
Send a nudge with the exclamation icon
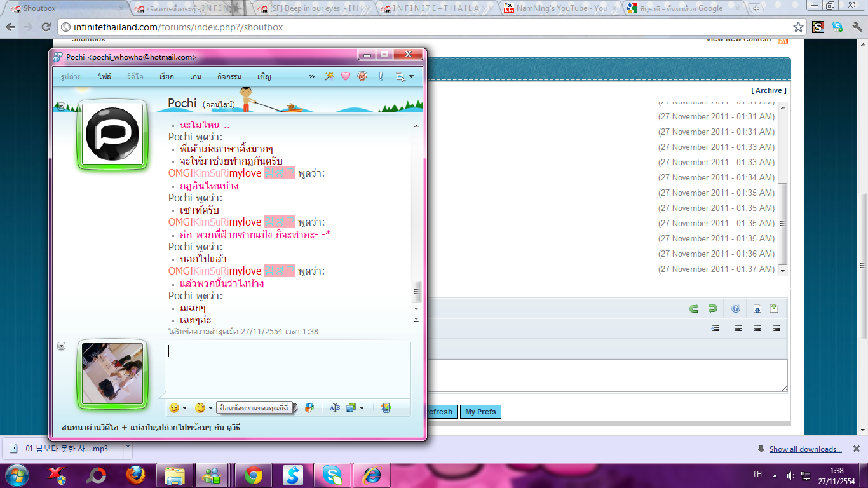[381, 76]
